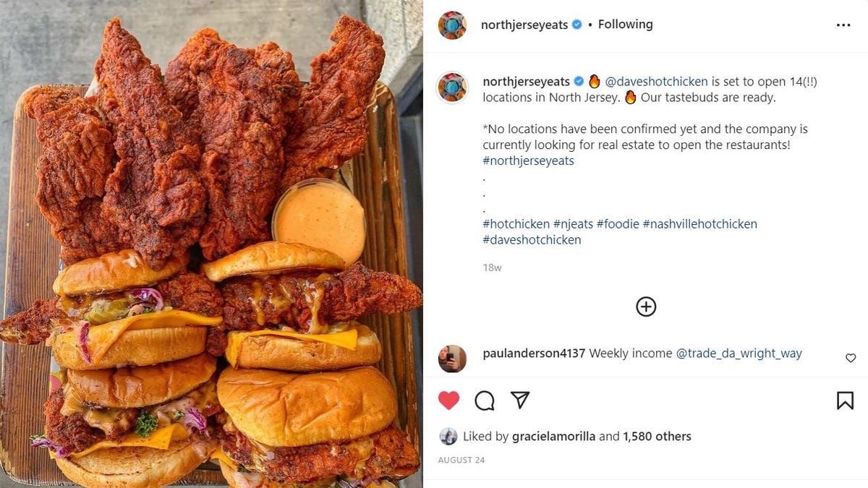Open gracielamorilla's small liker avatar

448,436
